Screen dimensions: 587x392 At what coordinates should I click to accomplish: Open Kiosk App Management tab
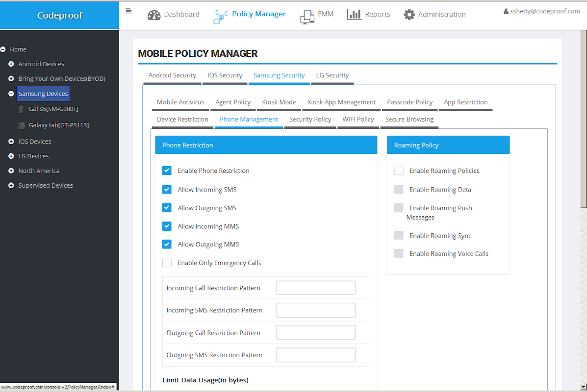[x=341, y=102]
